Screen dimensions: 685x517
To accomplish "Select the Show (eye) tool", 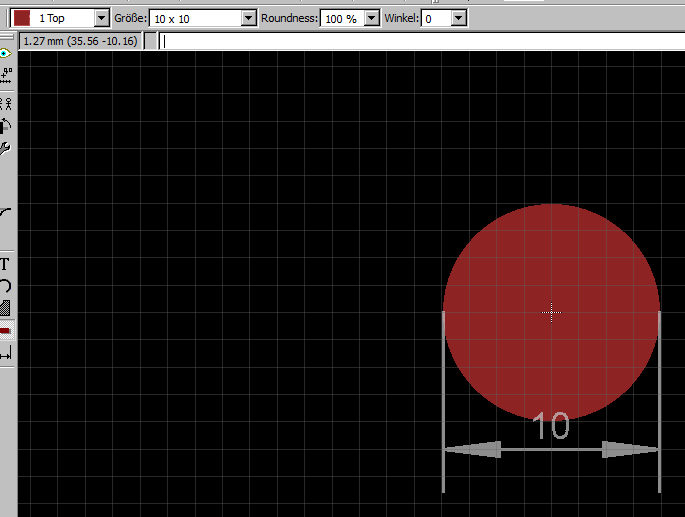I will [5, 53].
